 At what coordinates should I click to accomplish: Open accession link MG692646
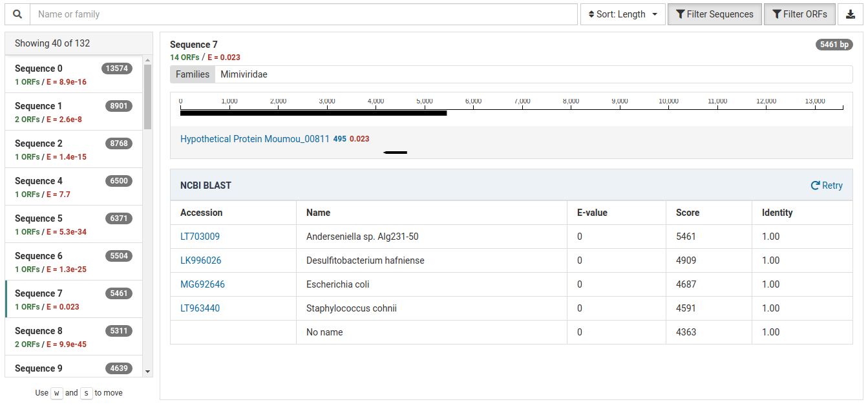pos(202,284)
